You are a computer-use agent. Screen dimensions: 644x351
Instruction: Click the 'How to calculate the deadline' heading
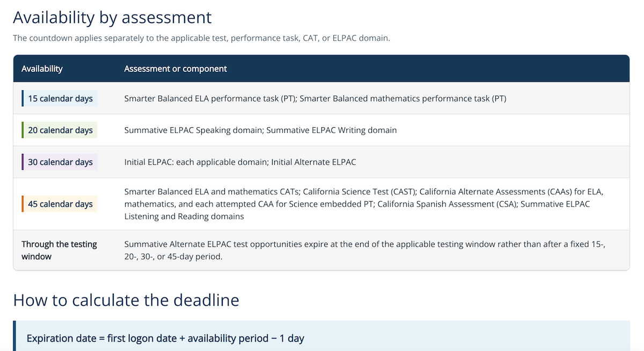click(126, 300)
